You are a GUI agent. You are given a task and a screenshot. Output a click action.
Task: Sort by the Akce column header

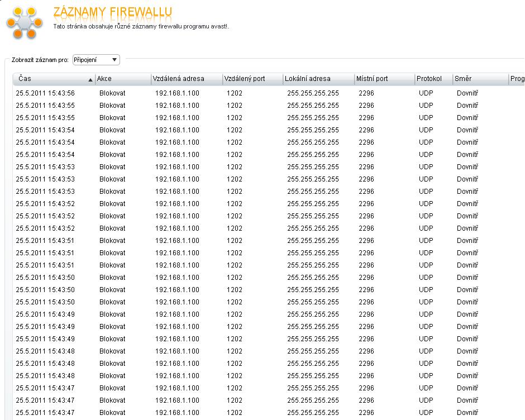pos(123,79)
